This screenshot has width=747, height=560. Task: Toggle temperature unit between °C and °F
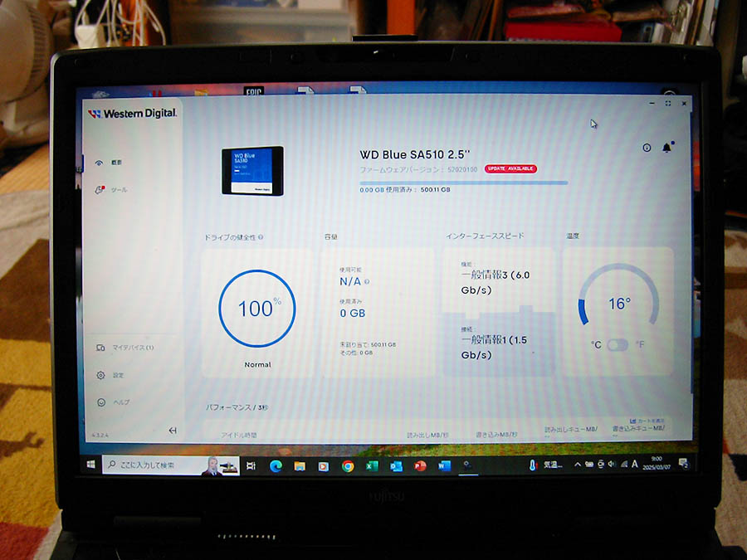pos(618,345)
